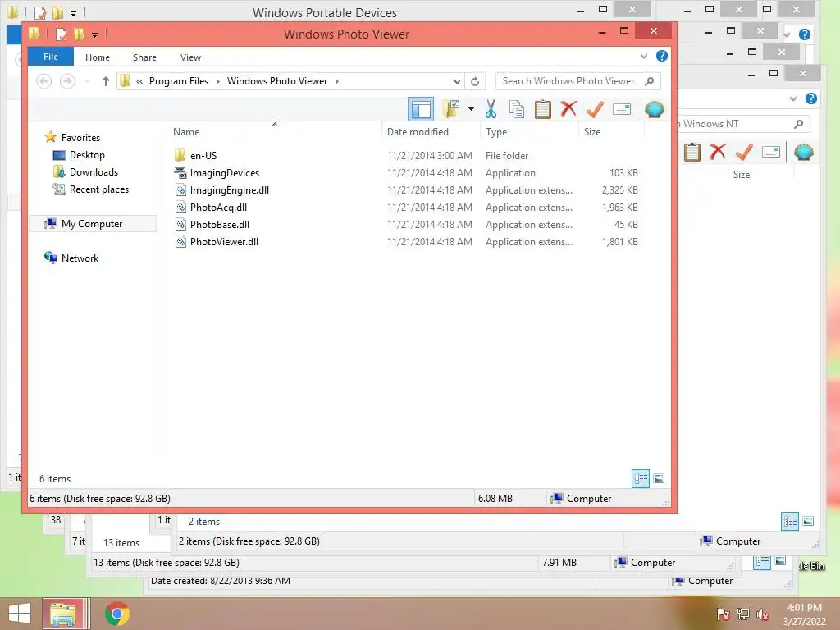Refresh the Windows Photo Viewer folder

coord(475,81)
